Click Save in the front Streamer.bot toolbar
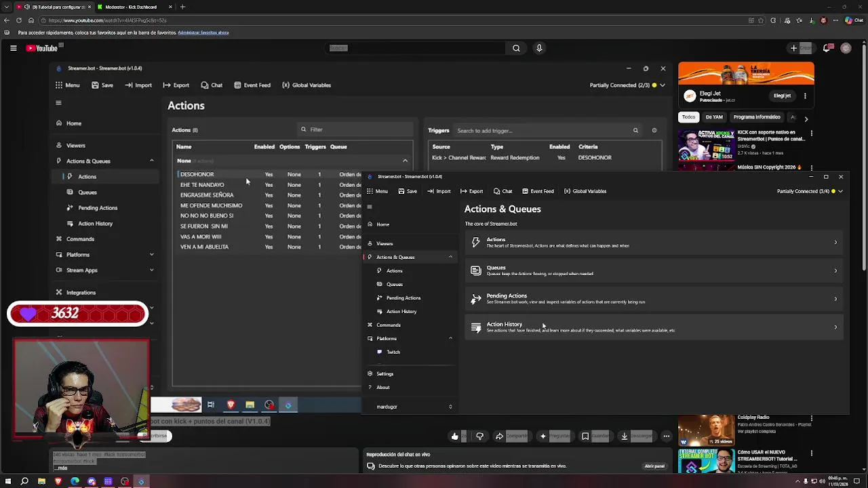 click(x=408, y=191)
